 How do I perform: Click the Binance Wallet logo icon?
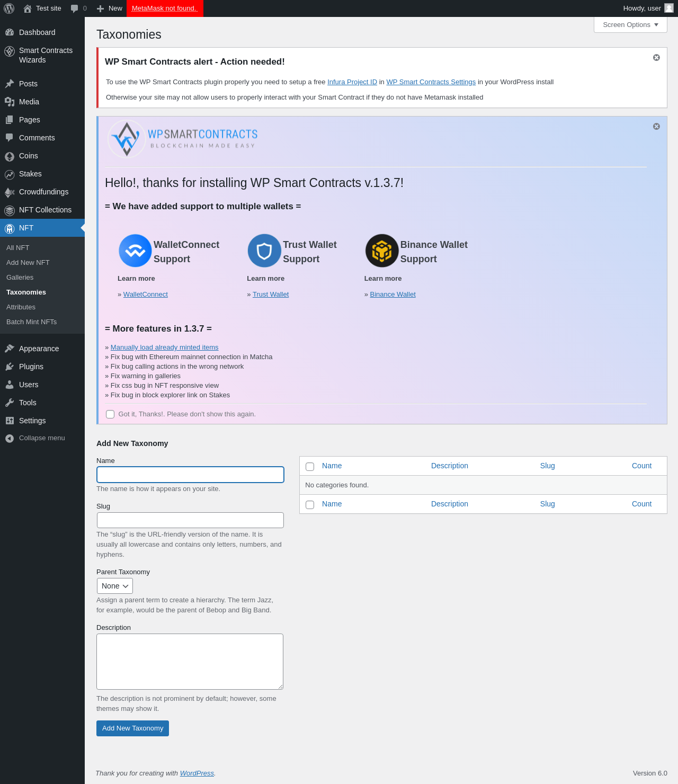(382, 251)
